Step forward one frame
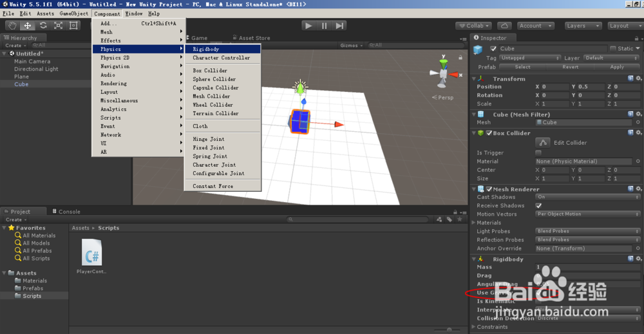 339,26
